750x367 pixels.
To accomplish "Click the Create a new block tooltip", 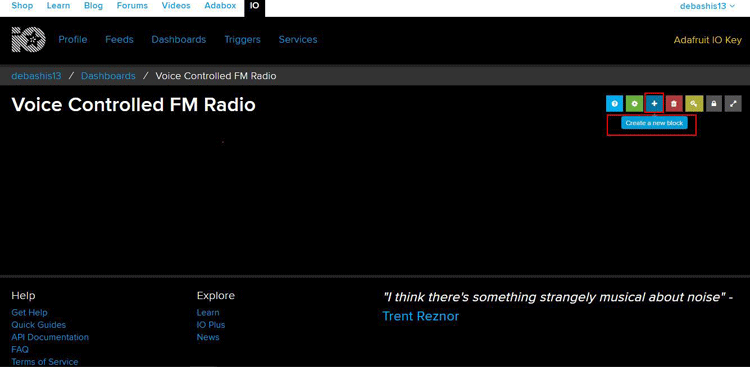I will 654,123.
